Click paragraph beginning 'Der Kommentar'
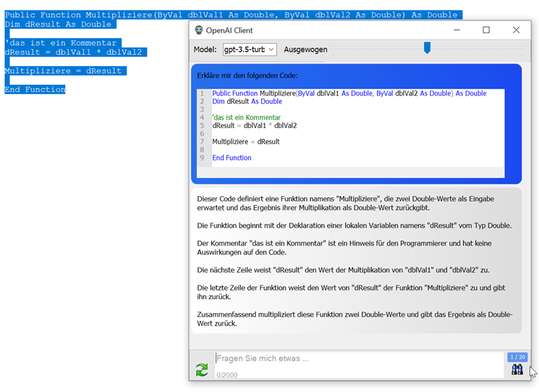539x392 pixels. (x=344, y=248)
